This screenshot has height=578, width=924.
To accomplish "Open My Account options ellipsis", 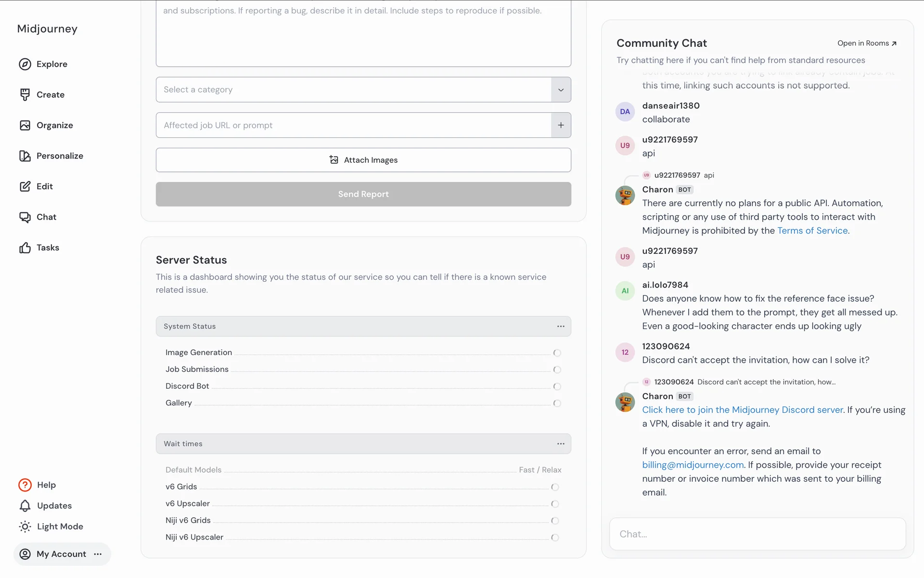I will click(98, 554).
